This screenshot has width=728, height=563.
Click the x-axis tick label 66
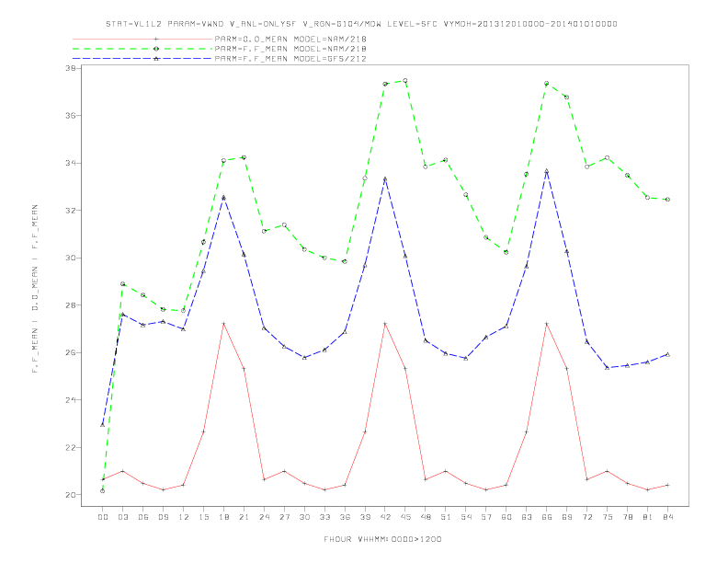tap(547, 517)
